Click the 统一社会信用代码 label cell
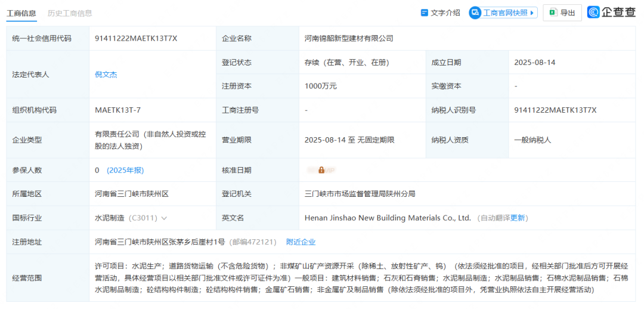644x309 pixels. pos(48,39)
